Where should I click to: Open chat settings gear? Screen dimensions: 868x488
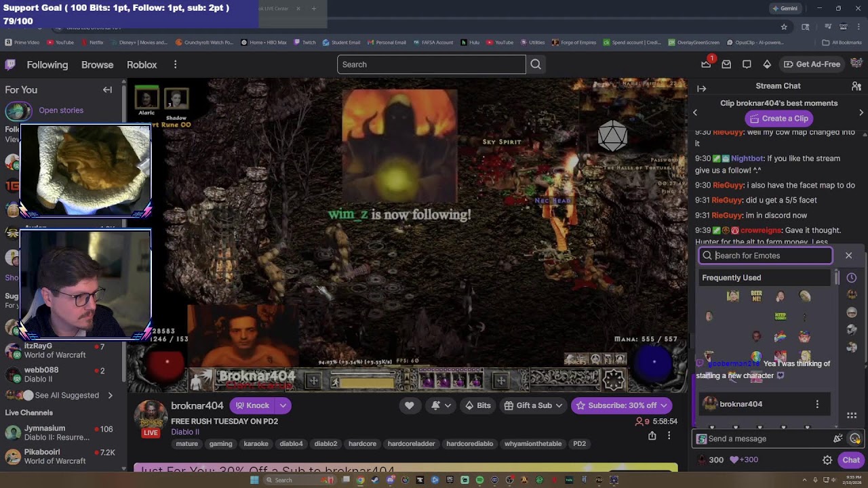pos(827,460)
